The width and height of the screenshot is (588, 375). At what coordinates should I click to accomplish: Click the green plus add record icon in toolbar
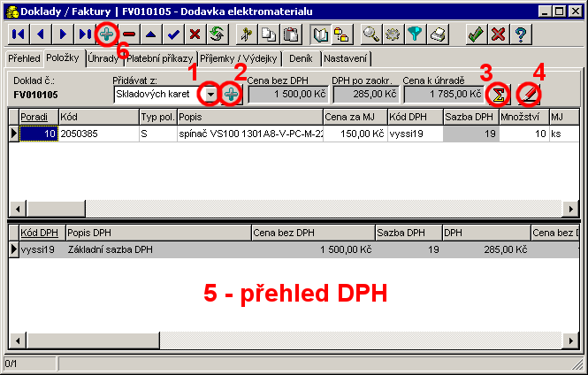click(x=105, y=34)
